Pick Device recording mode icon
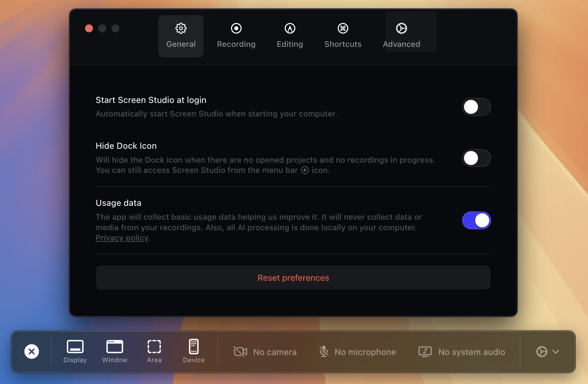588x384 pixels. (194, 347)
